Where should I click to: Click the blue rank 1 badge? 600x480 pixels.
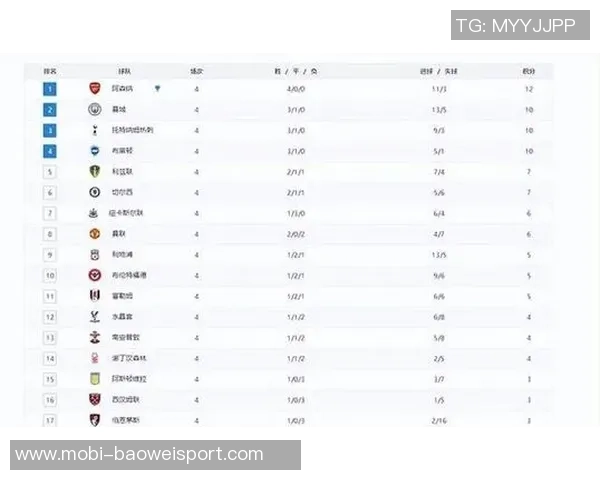(50, 89)
